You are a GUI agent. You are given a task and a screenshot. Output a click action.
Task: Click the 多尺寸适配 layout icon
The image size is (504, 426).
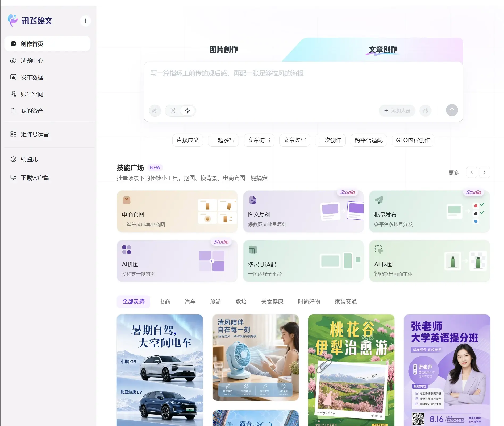point(253,250)
